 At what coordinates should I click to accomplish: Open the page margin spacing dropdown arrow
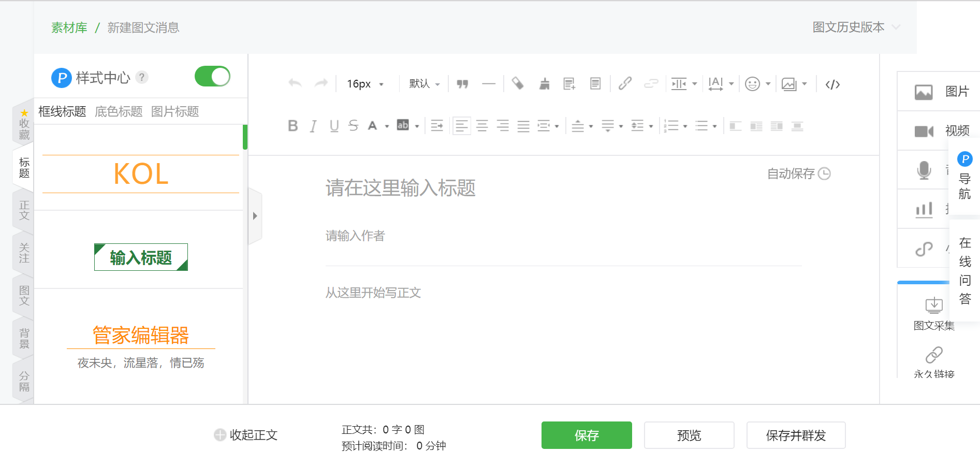(694, 84)
